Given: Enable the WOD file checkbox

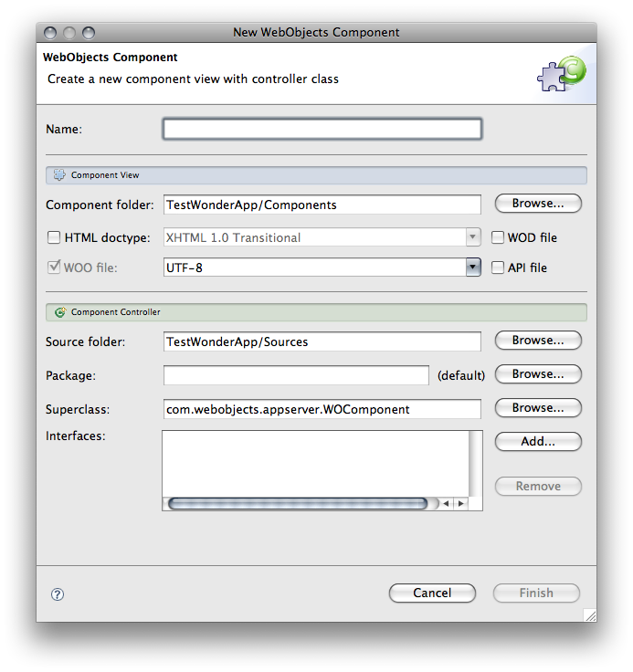Looking at the screenshot, I should (498, 237).
